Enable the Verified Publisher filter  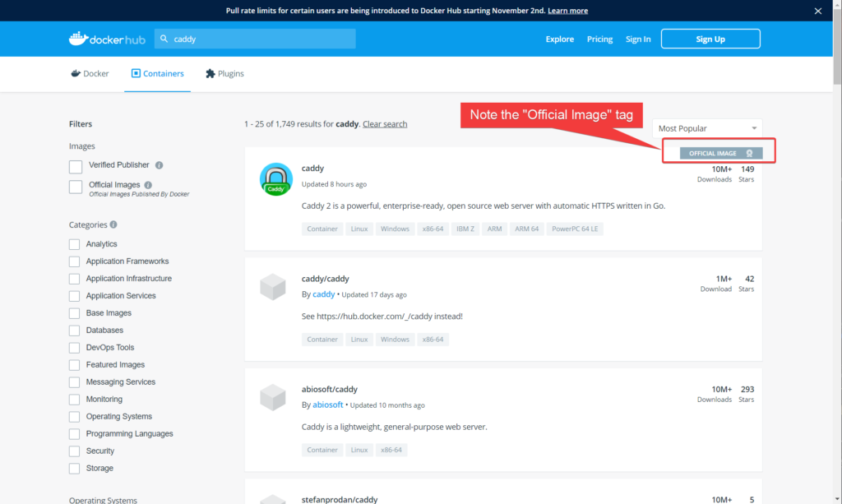[x=75, y=165]
